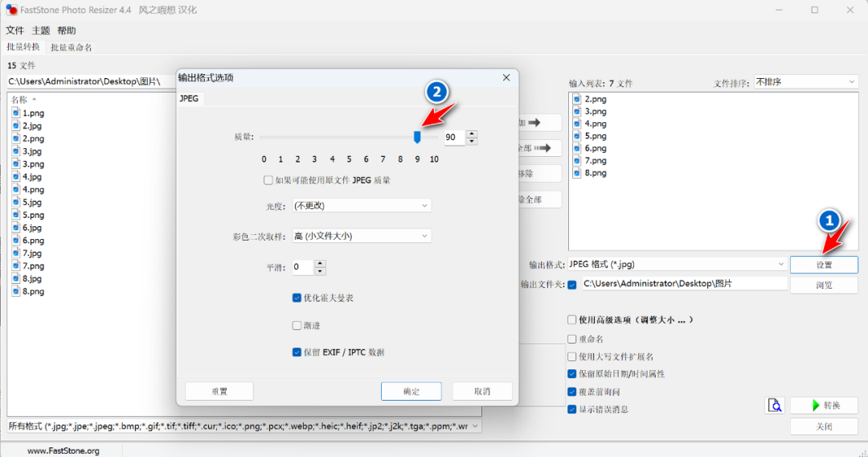Click the 取消 button

482,391
